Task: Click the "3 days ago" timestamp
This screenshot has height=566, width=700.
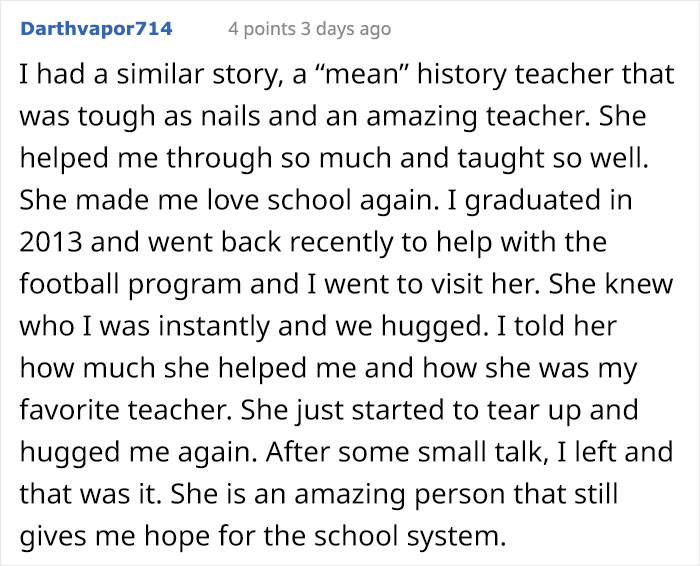Action: pos(346,29)
